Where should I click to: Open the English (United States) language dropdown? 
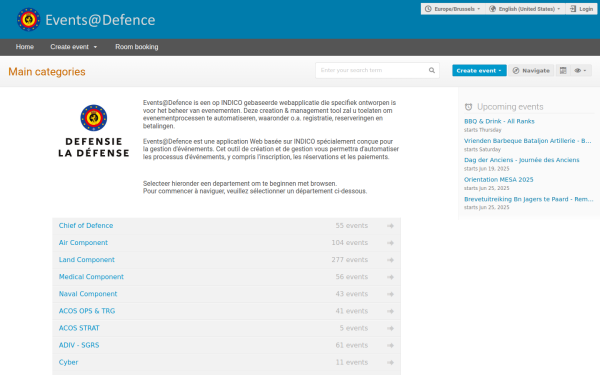tap(525, 9)
